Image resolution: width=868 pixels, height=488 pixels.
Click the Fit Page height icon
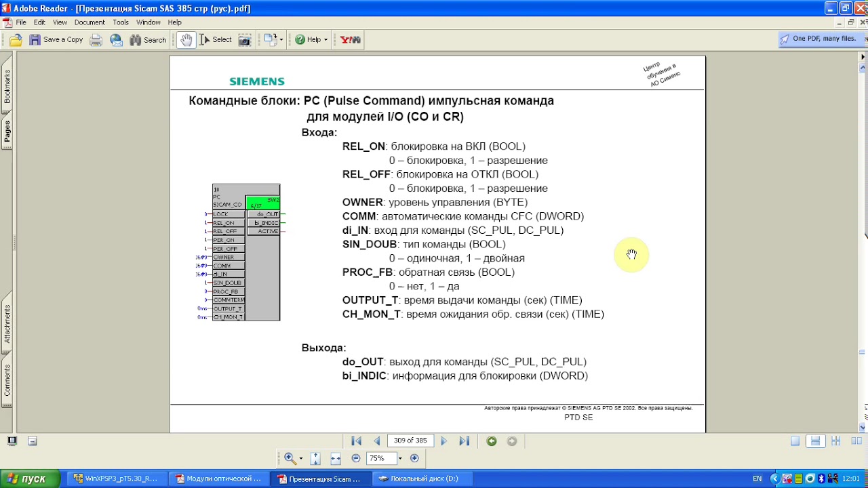[315, 459]
